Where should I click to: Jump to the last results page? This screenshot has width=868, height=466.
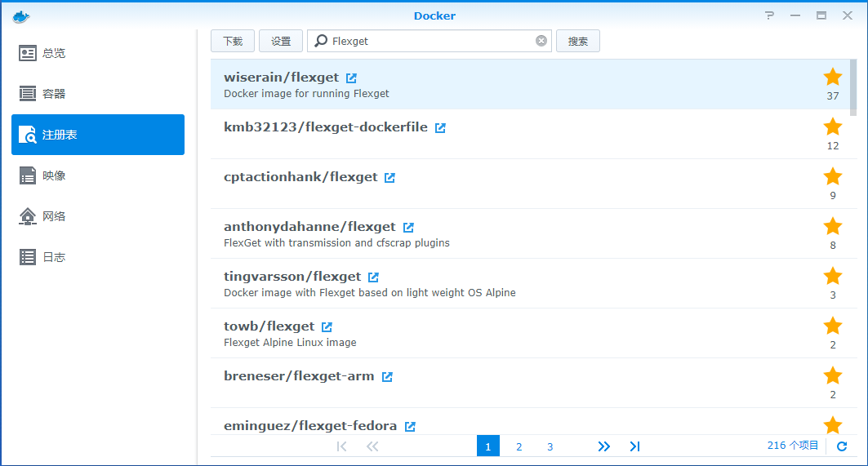634,446
